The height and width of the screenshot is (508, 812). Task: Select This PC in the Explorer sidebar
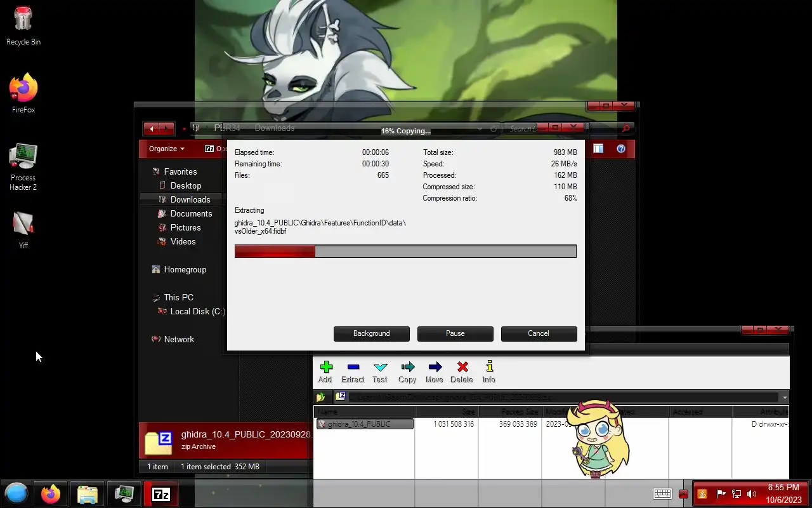click(178, 297)
